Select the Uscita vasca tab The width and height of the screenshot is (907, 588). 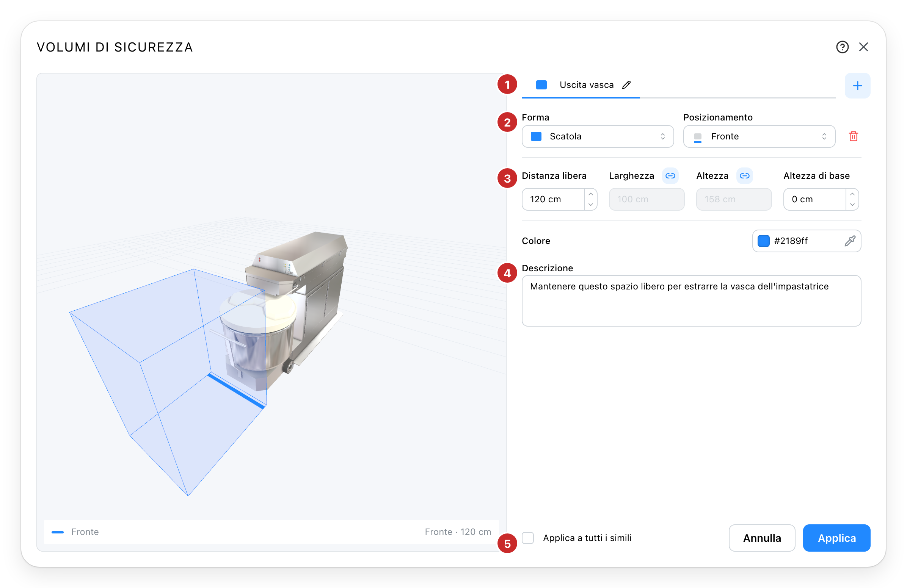pyautogui.click(x=581, y=85)
